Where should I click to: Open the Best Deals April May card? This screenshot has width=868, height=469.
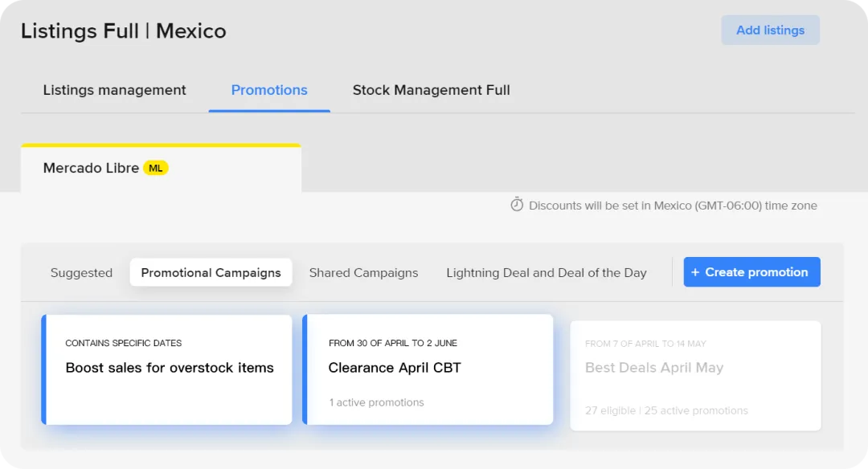696,376
